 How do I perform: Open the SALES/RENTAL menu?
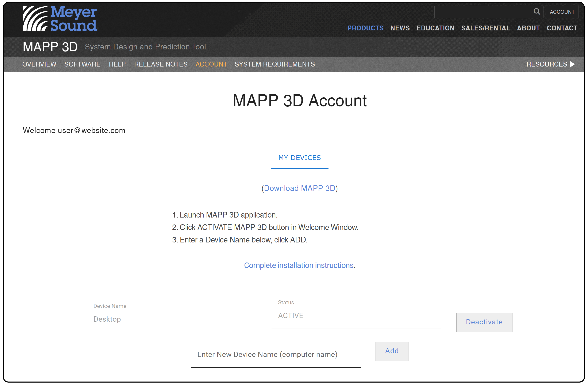pos(485,28)
